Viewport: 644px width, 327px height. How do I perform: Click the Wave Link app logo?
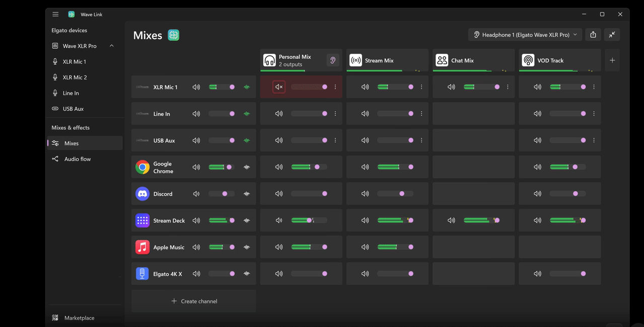coord(71,14)
